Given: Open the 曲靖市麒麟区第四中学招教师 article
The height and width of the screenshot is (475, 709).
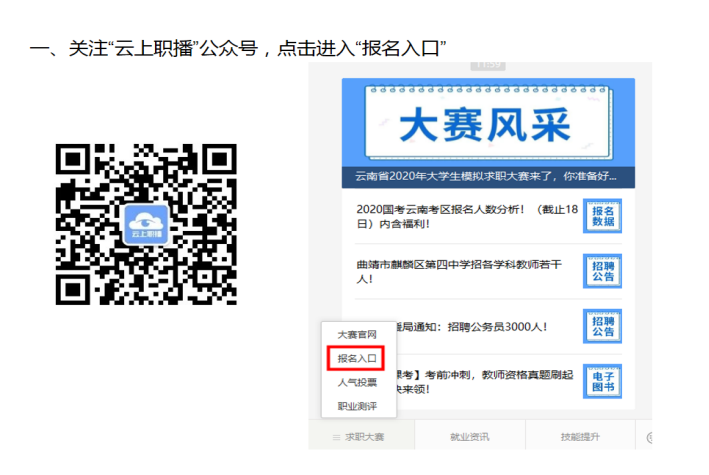Looking at the screenshot, I should point(458,271).
